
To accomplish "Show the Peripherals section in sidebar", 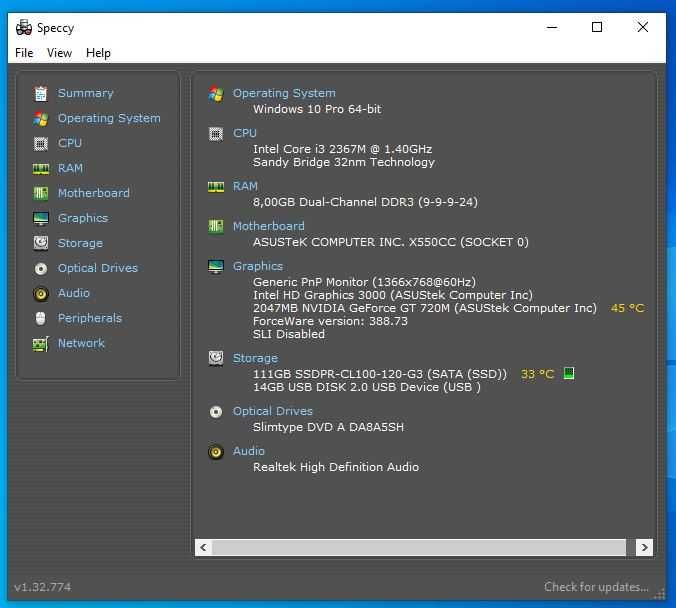I will [x=90, y=318].
